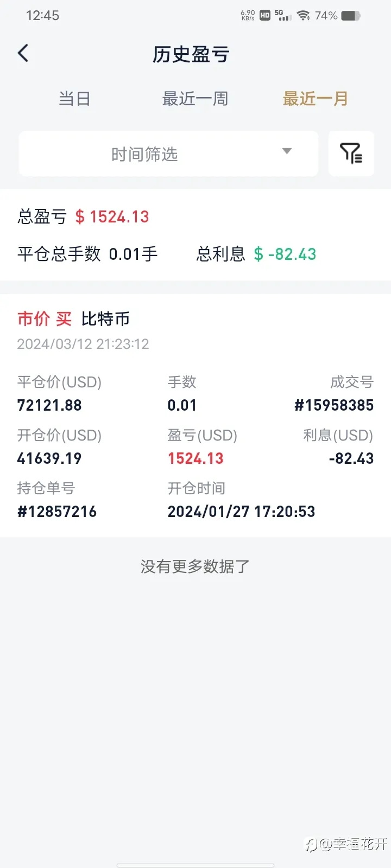Expand the dropdown arrow beside 时间筛选
Screen dimensions: 391x868
point(287,151)
